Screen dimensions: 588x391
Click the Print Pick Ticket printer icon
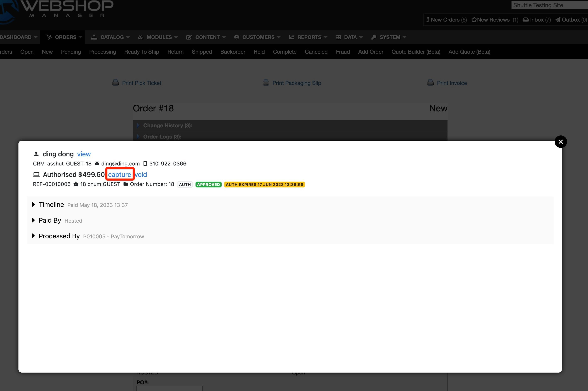tap(115, 83)
